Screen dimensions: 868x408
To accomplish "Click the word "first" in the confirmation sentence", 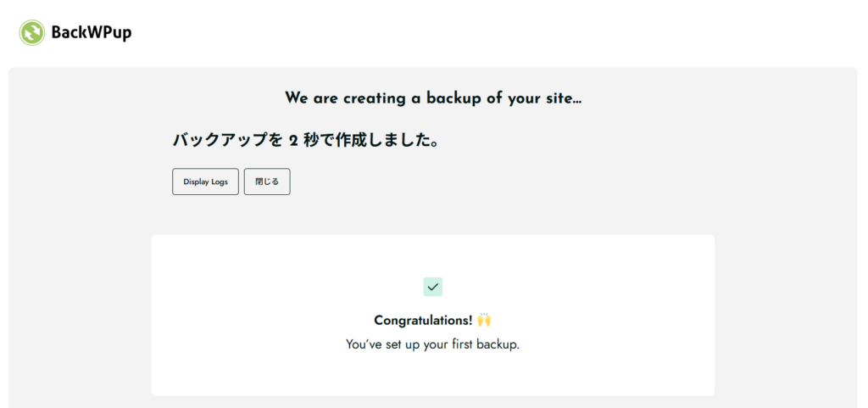I will pos(456,344).
